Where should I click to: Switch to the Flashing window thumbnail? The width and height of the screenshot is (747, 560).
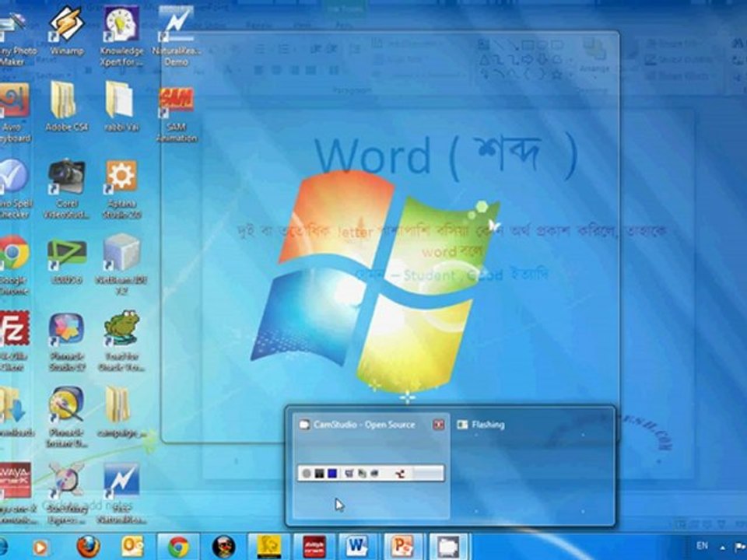click(x=531, y=465)
